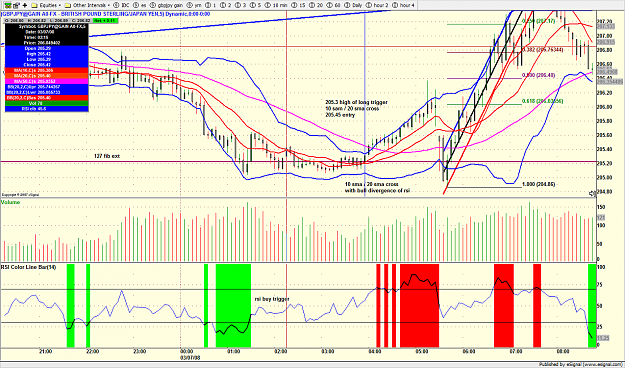Click the High value row in the data window
Screen dimensions: 625x368
(46, 54)
